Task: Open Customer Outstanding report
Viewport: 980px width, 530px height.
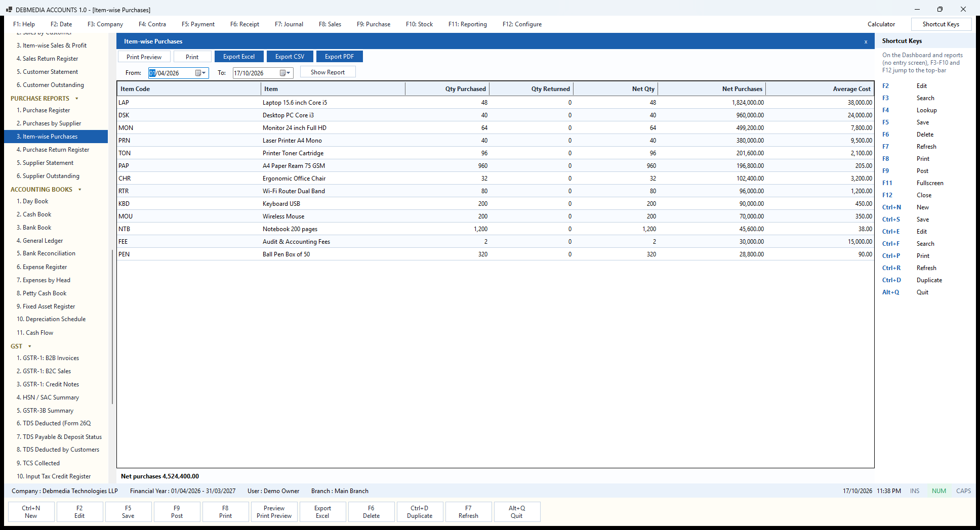Action: (x=56, y=85)
